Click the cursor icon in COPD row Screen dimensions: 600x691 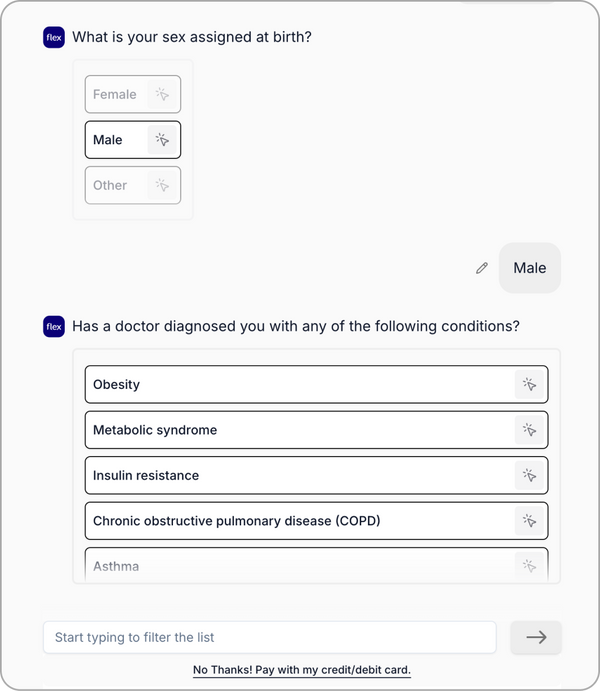529,521
